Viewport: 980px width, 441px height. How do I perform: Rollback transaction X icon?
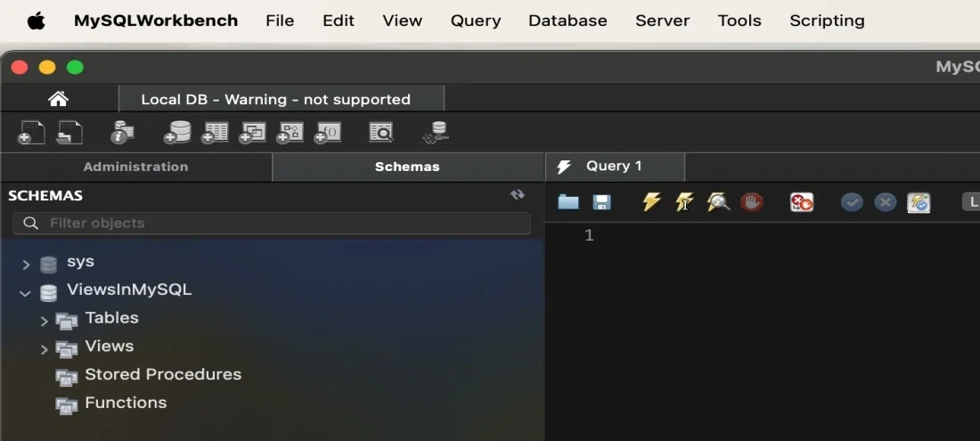coord(885,201)
